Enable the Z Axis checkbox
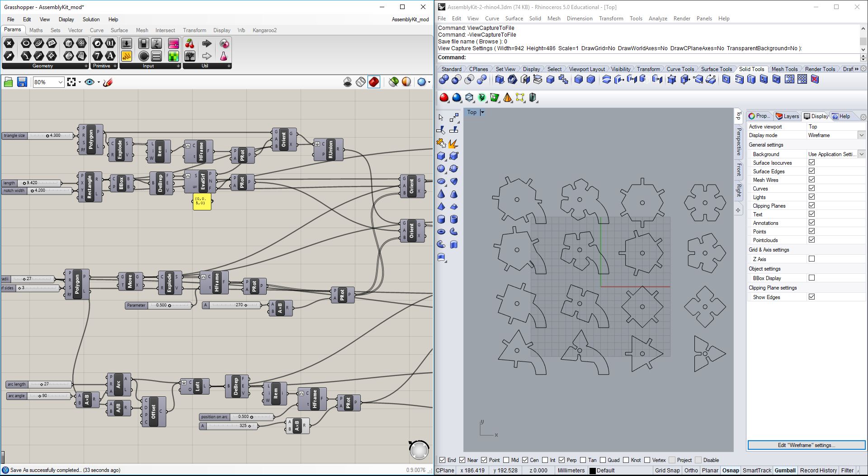The image size is (868, 476). tap(811, 259)
